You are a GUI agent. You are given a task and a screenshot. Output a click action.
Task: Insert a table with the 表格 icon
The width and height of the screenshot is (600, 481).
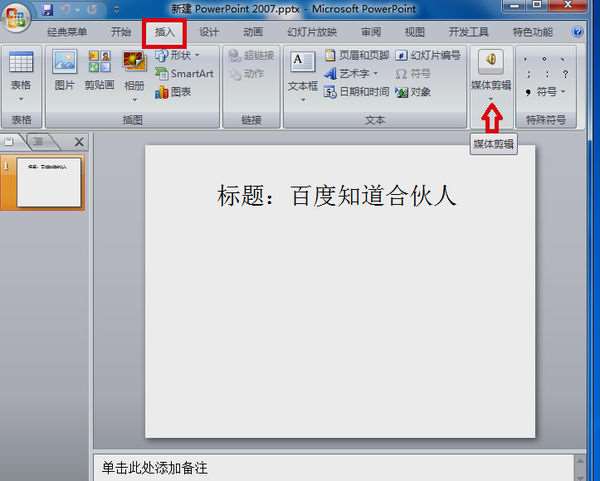click(21, 62)
